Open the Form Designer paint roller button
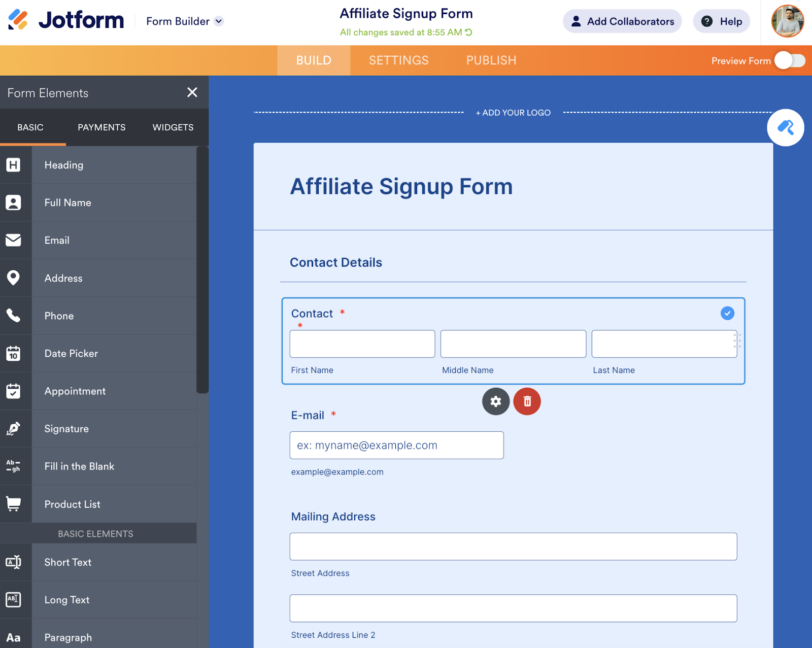The width and height of the screenshot is (812, 648). 785,127
